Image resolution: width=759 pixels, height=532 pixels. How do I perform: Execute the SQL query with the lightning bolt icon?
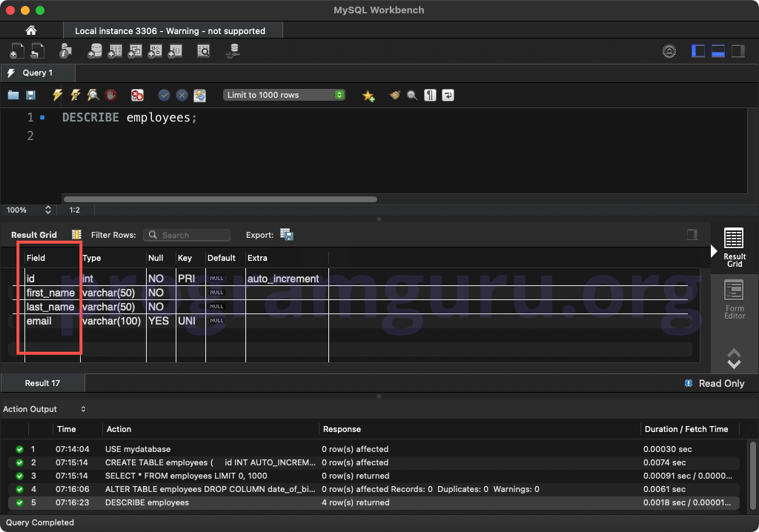coord(57,95)
